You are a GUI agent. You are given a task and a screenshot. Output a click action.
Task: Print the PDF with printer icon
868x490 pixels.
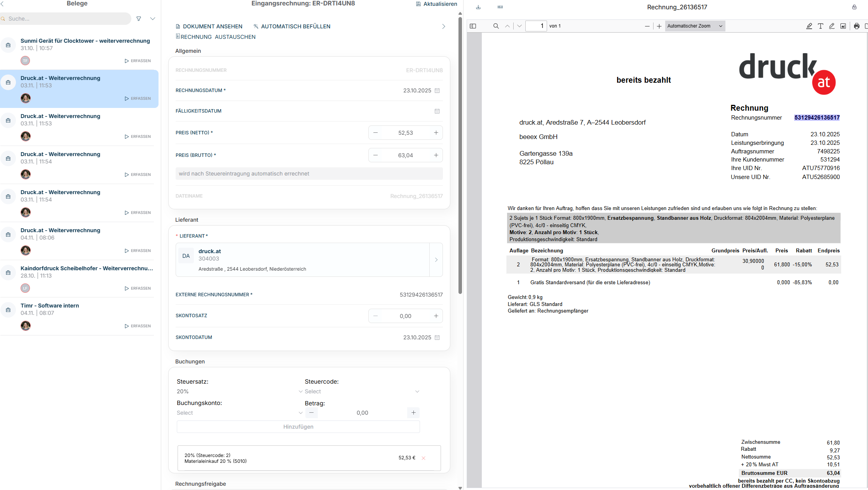[856, 26]
